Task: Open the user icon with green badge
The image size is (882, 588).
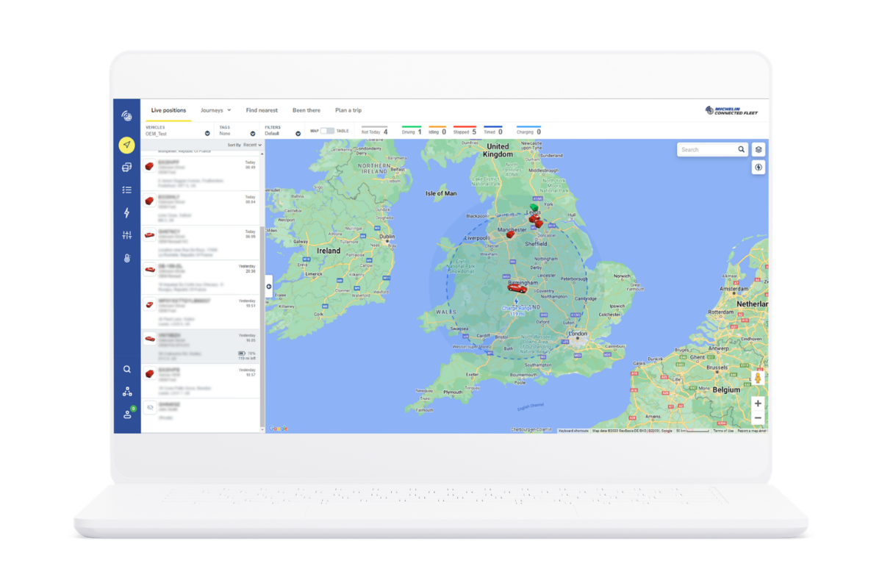Action: (128, 414)
